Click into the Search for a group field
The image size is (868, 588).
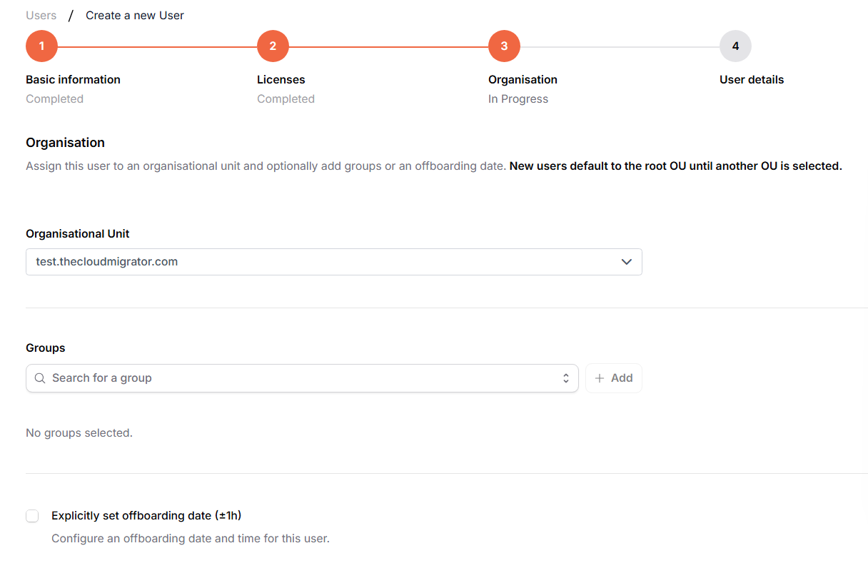[x=302, y=378]
